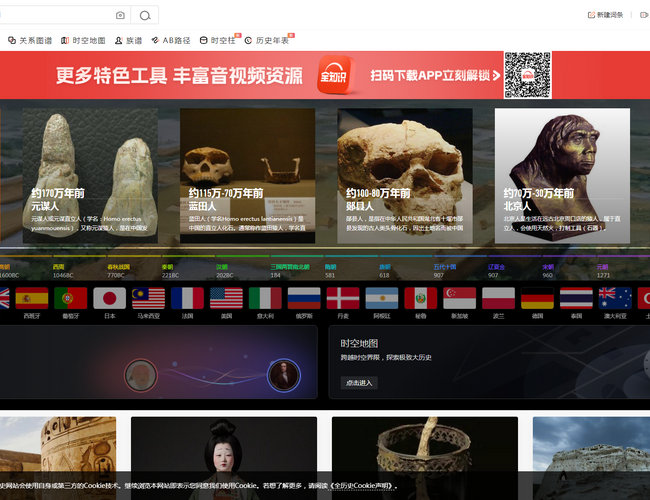The width and height of the screenshot is (650, 500).
Task: Click the 全知识 app logo in banner
Action: tap(337, 76)
